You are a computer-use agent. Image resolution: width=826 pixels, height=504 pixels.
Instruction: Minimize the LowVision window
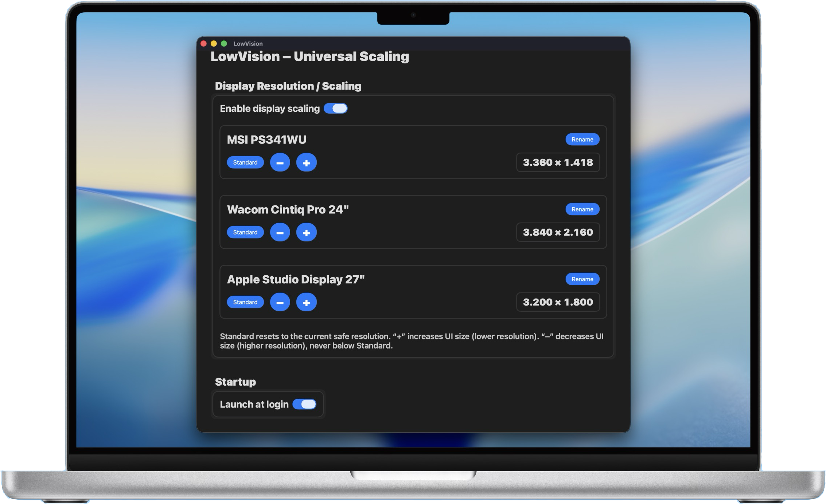(x=214, y=44)
